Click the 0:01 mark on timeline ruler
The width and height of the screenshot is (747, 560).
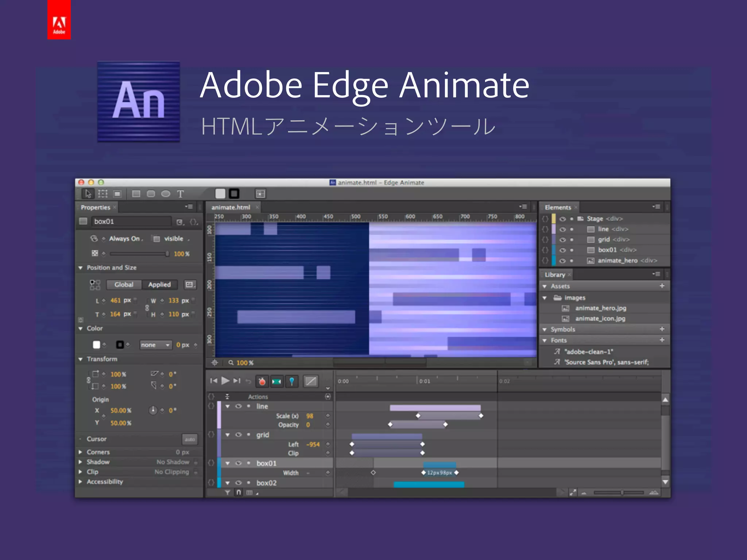pyautogui.click(x=425, y=381)
